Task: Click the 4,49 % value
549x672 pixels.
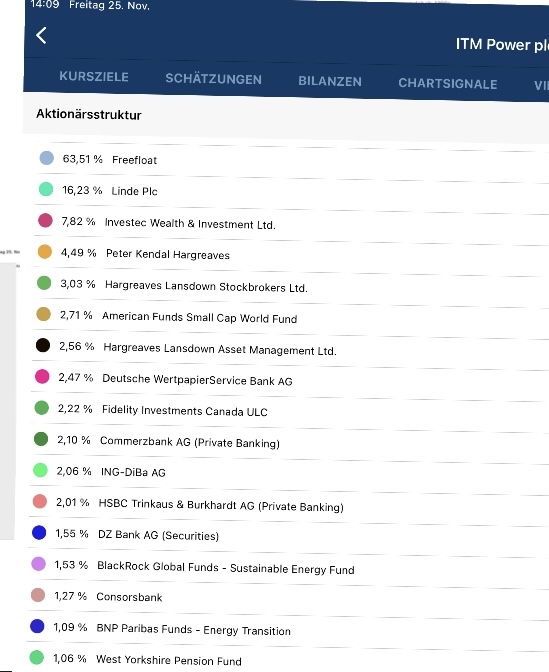Action: [x=78, y=253]
